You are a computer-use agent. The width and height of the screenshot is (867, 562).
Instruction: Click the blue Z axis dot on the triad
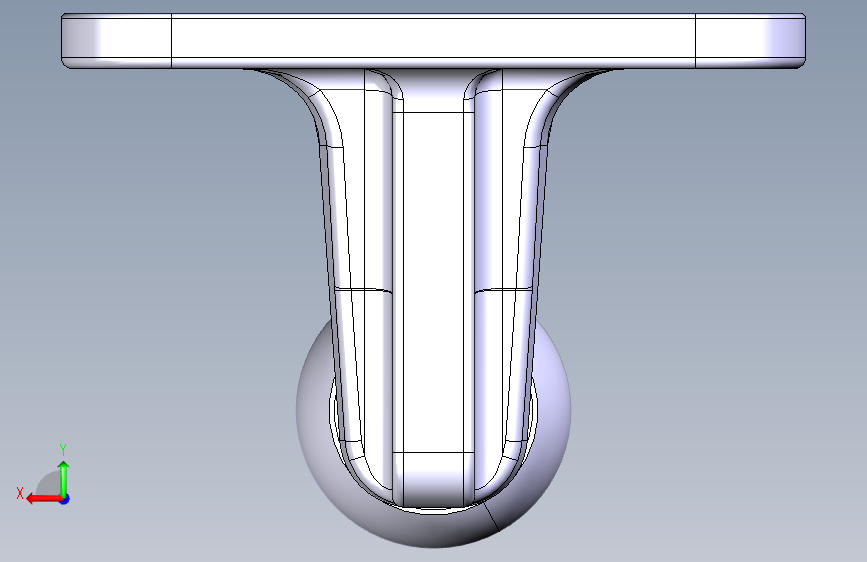click(x=65, y=499)
